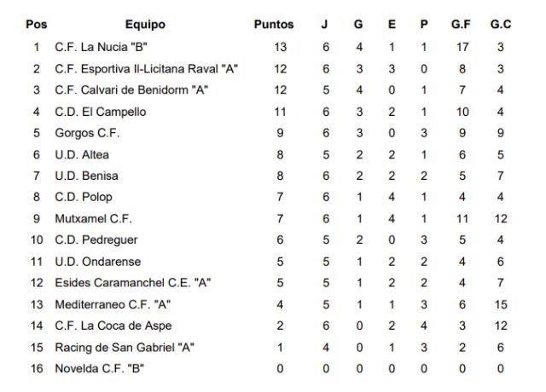Select C.F. Esportiva Il-Licitana Raval "A" row name

[146, 68]
